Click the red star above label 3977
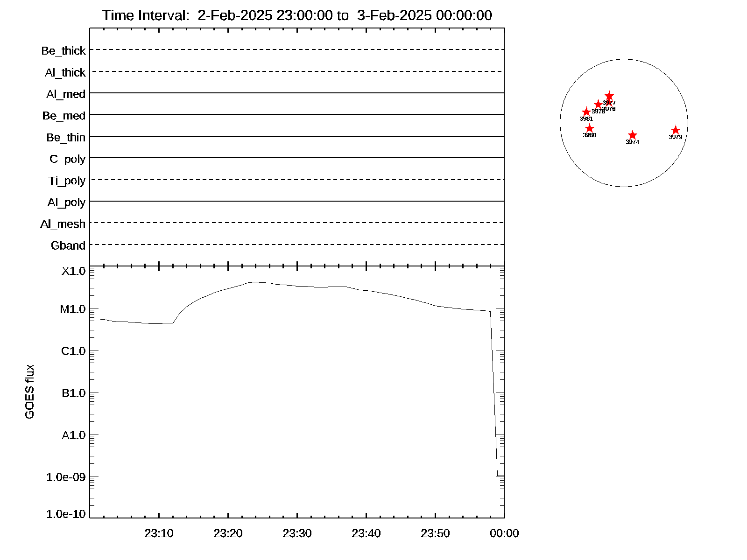 [609, 96]
